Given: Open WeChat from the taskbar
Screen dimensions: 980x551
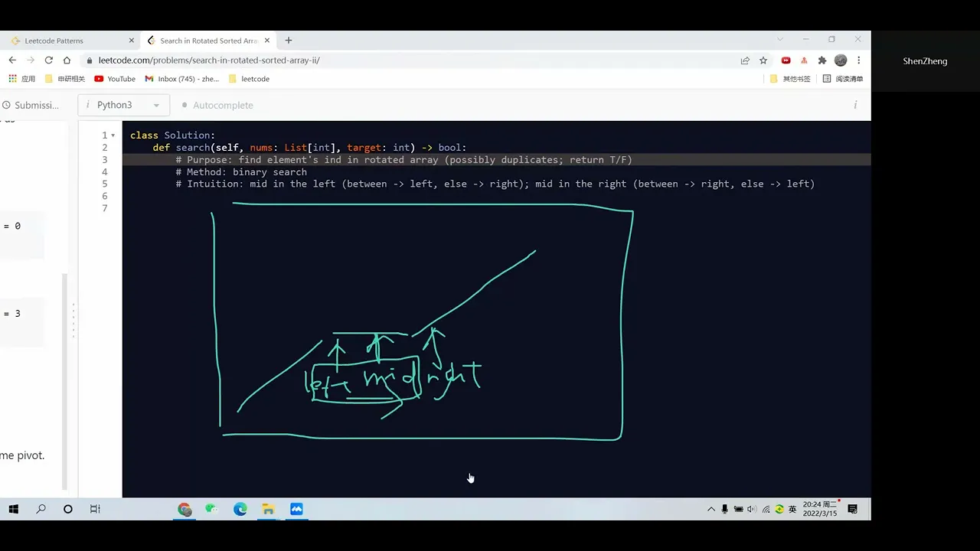Looking at the screenshot, I should [212, 509].
